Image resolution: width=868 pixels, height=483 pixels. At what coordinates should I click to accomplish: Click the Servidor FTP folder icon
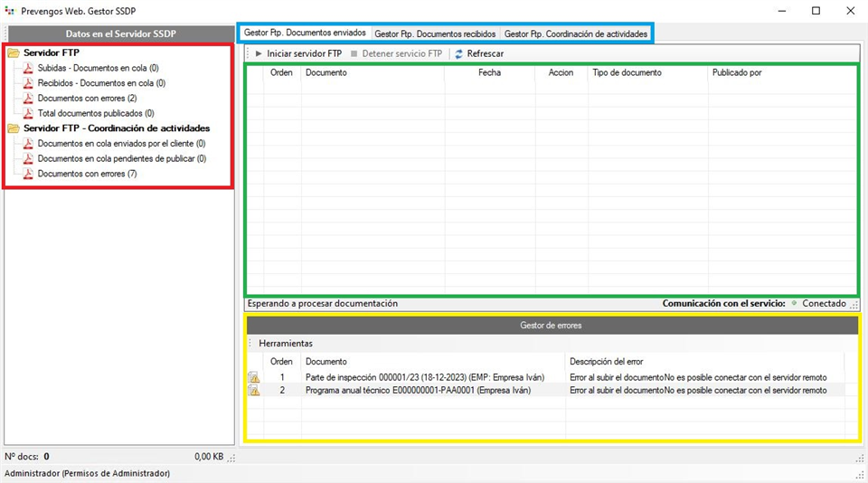(14, 53)
